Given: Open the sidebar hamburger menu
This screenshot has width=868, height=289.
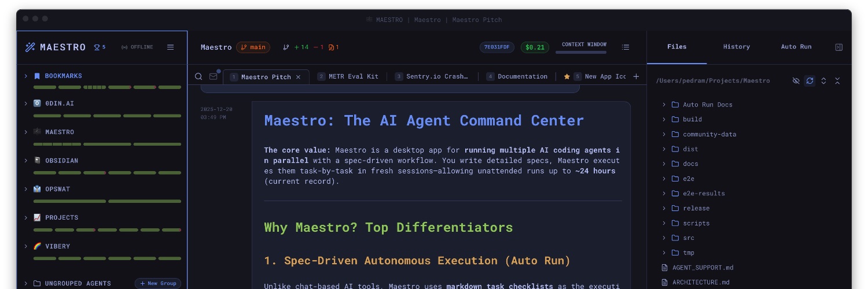Looking at the screenshot, I should click(x=171, y=47).
